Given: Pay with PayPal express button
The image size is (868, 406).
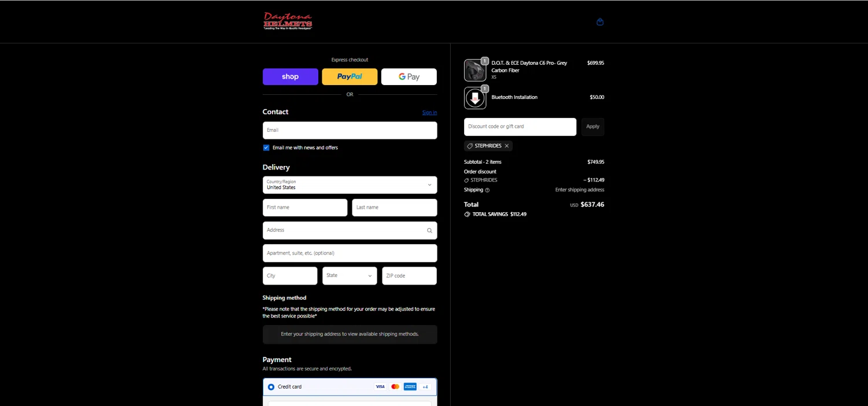Looking at the screenshot, I should click(x=350, y=77).
